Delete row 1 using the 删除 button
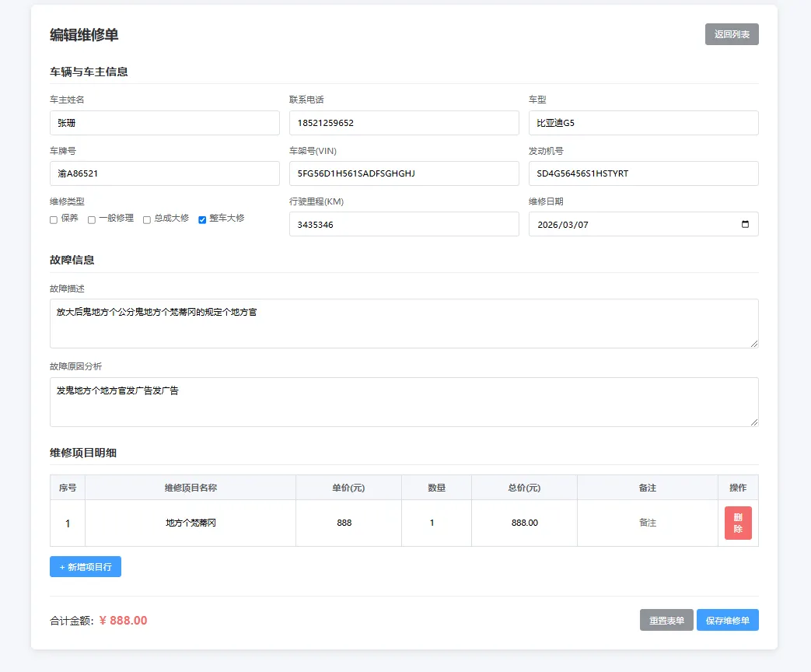 (x=737, y=523)
